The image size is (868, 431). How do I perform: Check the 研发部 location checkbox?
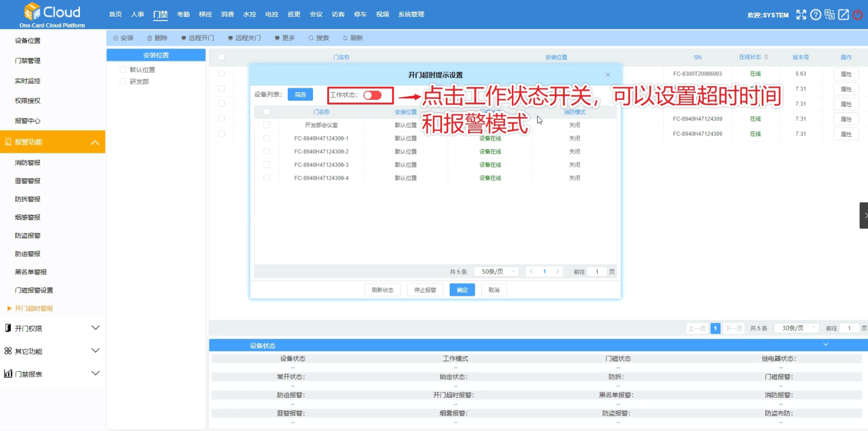tap(123, 81)
